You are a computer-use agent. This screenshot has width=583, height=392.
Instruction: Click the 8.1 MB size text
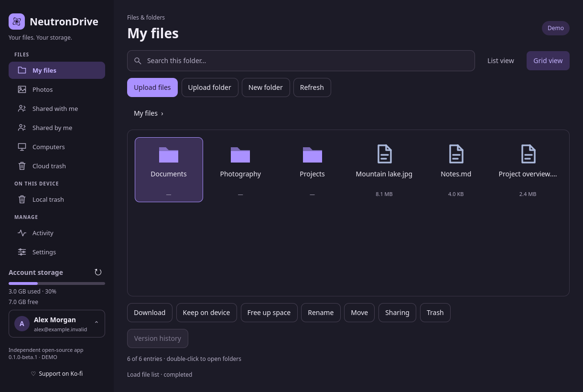coord(384,194)
